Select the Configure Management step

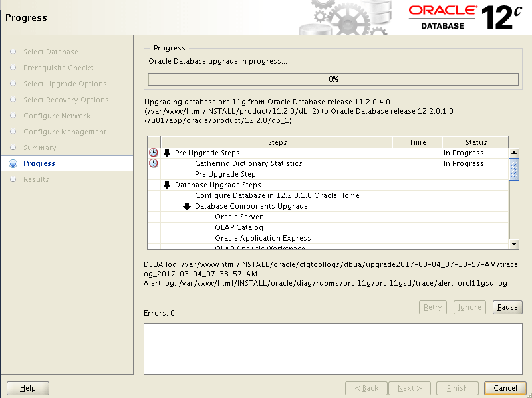[65, 132]
